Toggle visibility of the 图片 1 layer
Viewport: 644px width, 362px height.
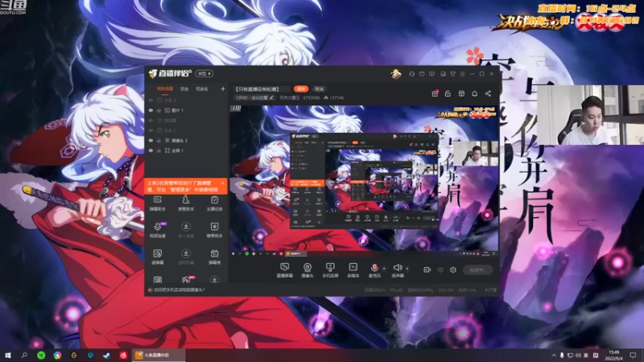point(151,110)
